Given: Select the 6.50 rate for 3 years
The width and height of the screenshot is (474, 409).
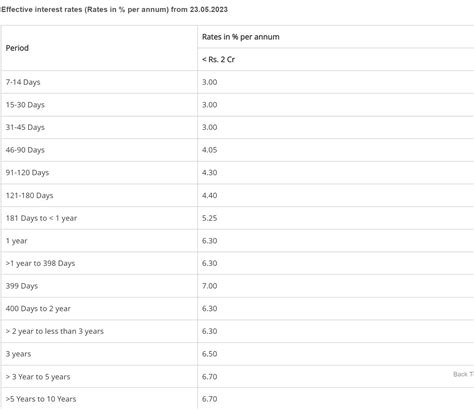Looking at the screenshot, I should coord(209,354).
